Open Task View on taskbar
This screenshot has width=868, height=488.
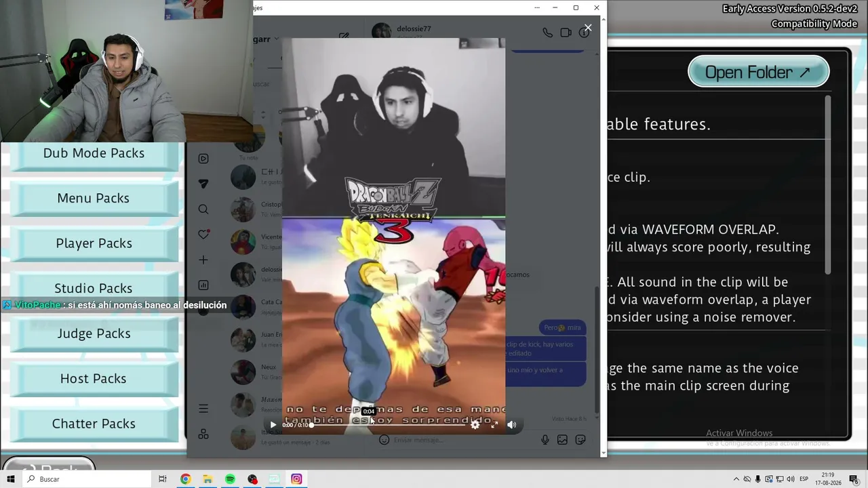pyautogui.click(x=163, y=479)
